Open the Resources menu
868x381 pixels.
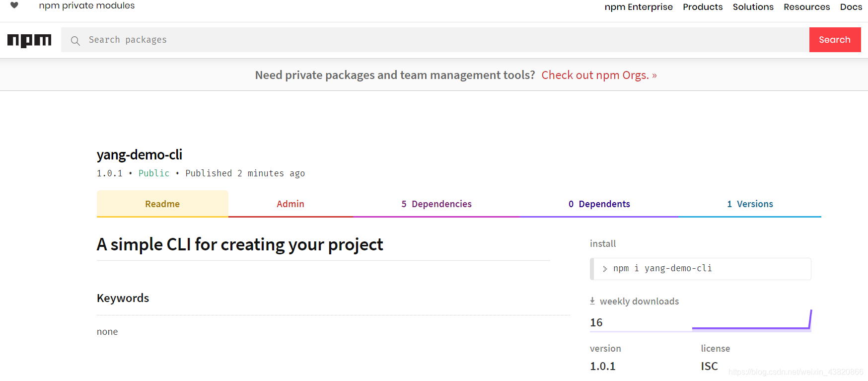pos(807,7)
